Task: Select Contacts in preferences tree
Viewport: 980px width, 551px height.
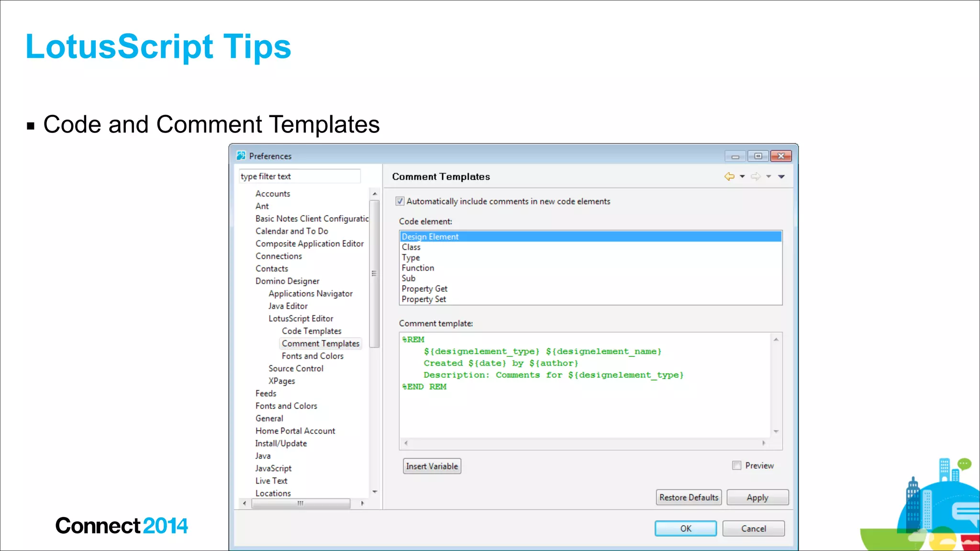Action: (272, 269)
